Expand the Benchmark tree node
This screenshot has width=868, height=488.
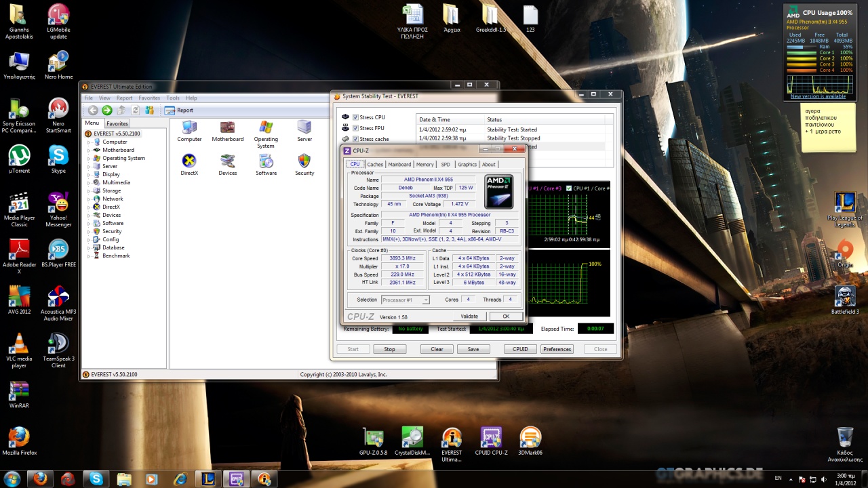(x=89, y=256)
